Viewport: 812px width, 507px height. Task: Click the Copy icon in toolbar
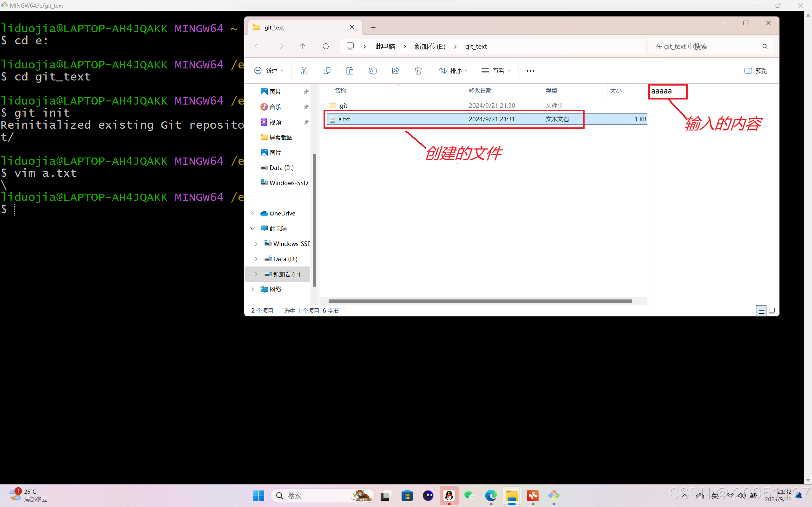coord(327,71)
